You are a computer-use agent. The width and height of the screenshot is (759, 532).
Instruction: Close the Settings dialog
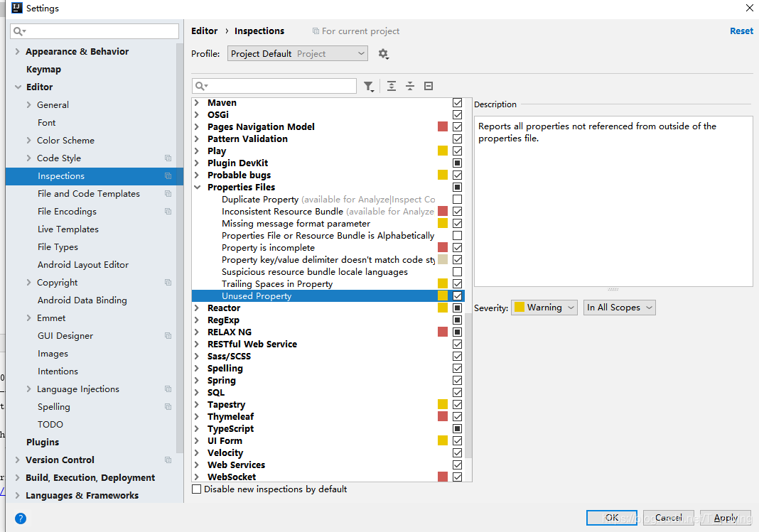click(749, 8)
